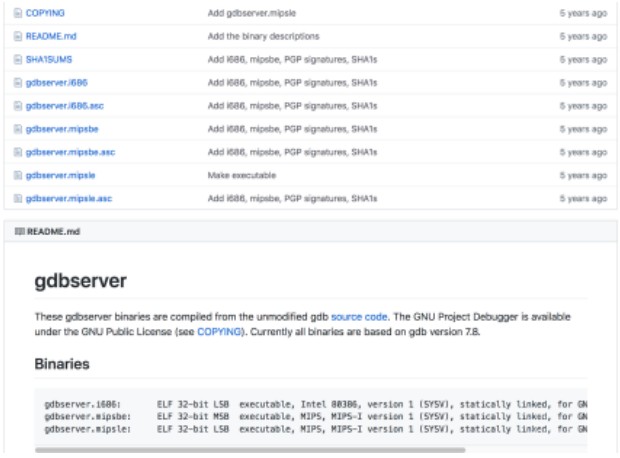
Task: Click the file icon beside SHA1SUMS
Action: tap(17, 59)
